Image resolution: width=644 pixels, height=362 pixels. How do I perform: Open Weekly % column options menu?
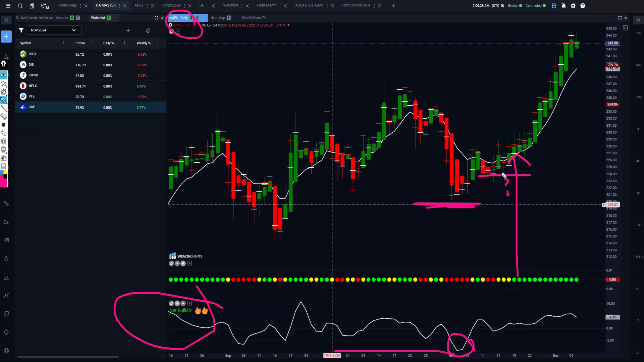[x=158, y=43]
